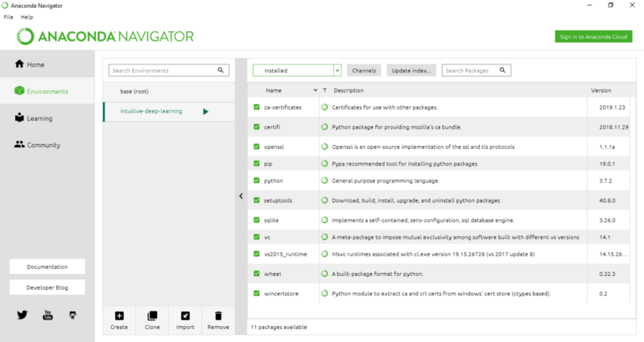Toggle the python package checkbox
The image size is (644, 342).
point(257,181)
